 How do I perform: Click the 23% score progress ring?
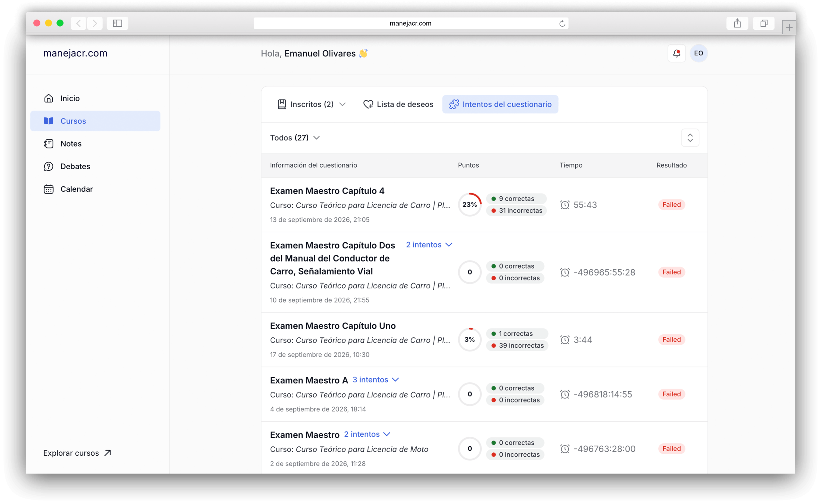click(470, 205)
